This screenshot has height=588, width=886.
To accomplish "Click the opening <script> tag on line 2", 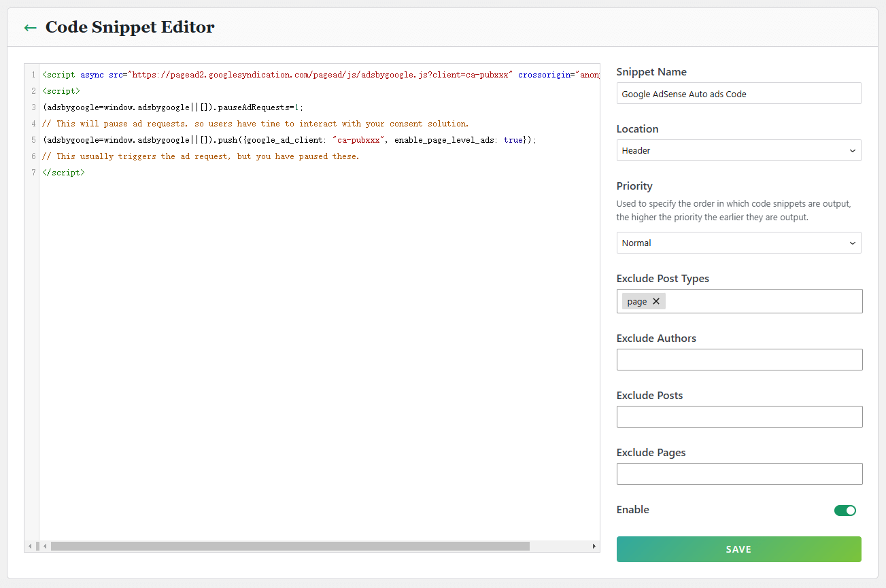I will (61, 91).
